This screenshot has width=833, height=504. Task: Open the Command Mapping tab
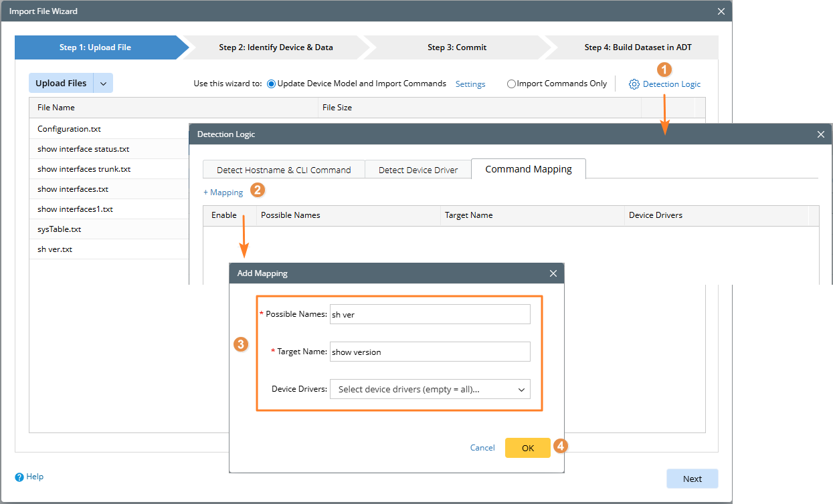click(528, 169)
